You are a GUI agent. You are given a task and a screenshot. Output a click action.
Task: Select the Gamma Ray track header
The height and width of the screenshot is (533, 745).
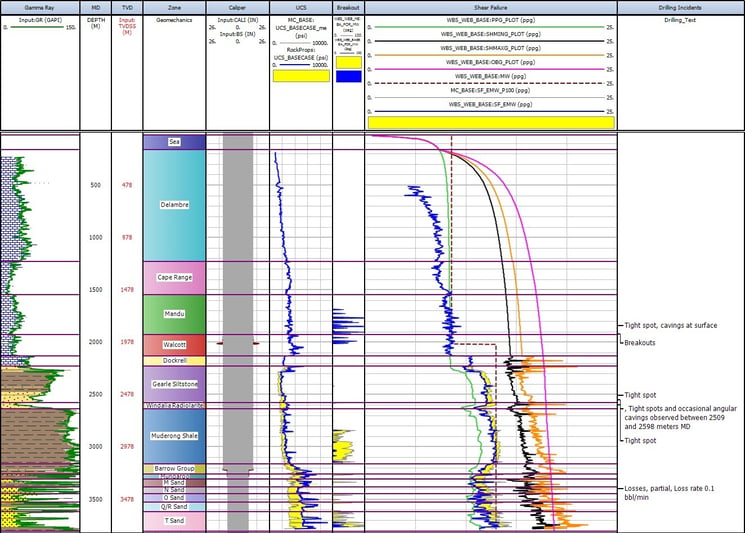coord(40,8)
